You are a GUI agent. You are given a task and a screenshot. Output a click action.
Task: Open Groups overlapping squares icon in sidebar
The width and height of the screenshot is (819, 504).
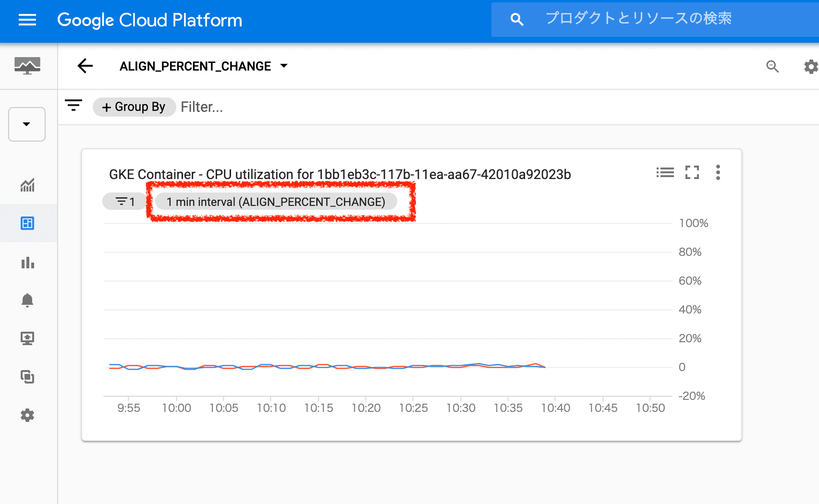[27, 377]
